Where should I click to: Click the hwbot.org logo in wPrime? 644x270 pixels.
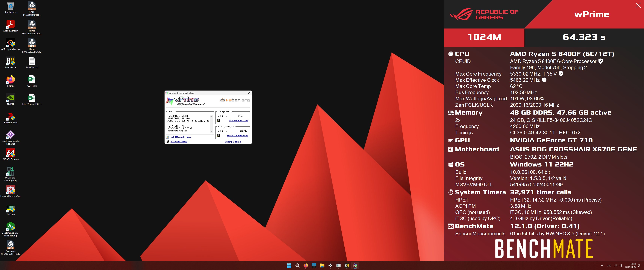[x=235, y=100]
